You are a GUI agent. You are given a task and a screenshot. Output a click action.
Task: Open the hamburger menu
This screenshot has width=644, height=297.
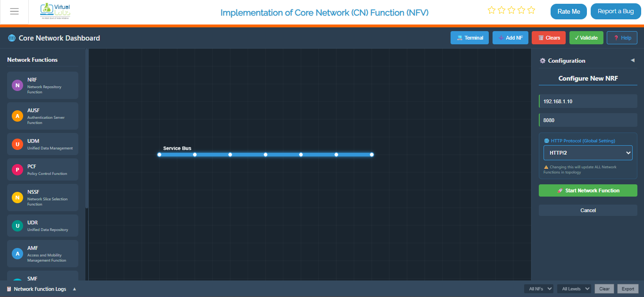[14, 11]
